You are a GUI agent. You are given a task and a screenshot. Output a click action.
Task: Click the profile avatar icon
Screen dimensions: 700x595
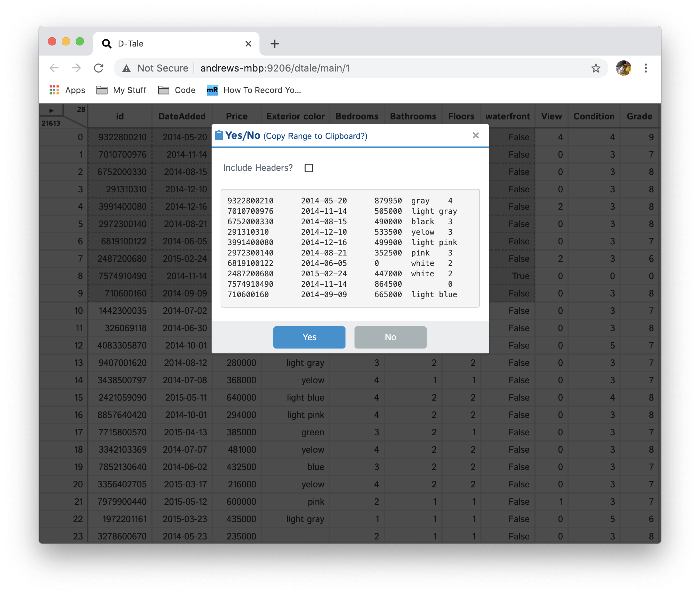point(623,68)
